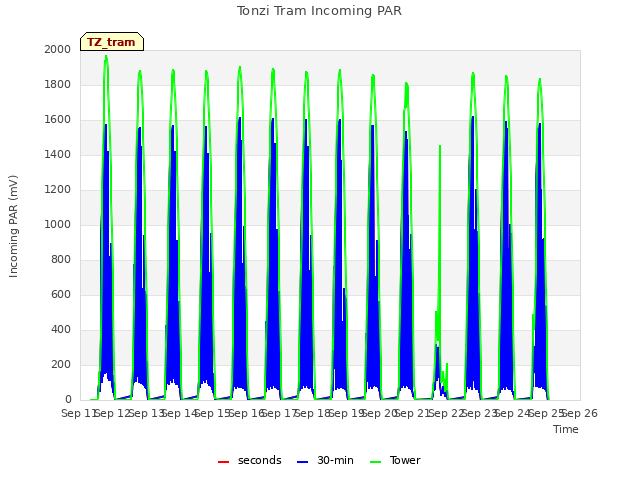The width and height of the screenshot is (640, 480).
Task: Click the Sep 26 x-axis tick label
Action: 580,413
